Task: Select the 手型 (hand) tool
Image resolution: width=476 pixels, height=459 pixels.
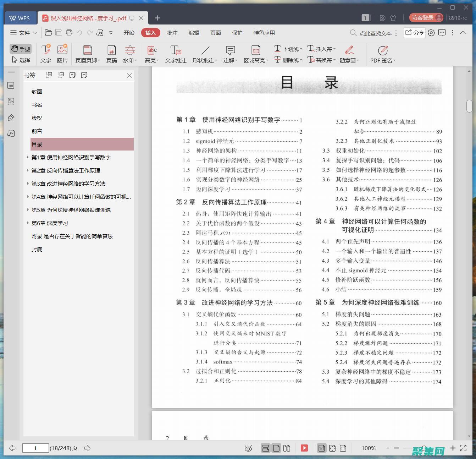Action: click(x=20, y=49)
